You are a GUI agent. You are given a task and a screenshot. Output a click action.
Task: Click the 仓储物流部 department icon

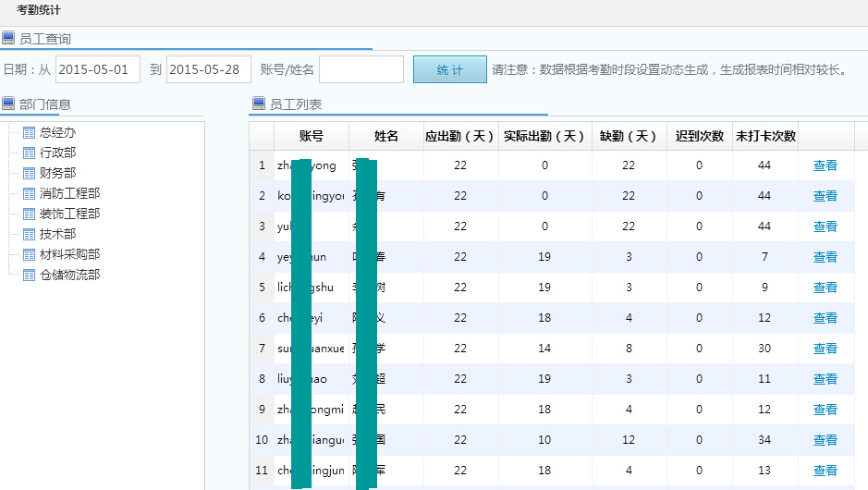[29, 275]
